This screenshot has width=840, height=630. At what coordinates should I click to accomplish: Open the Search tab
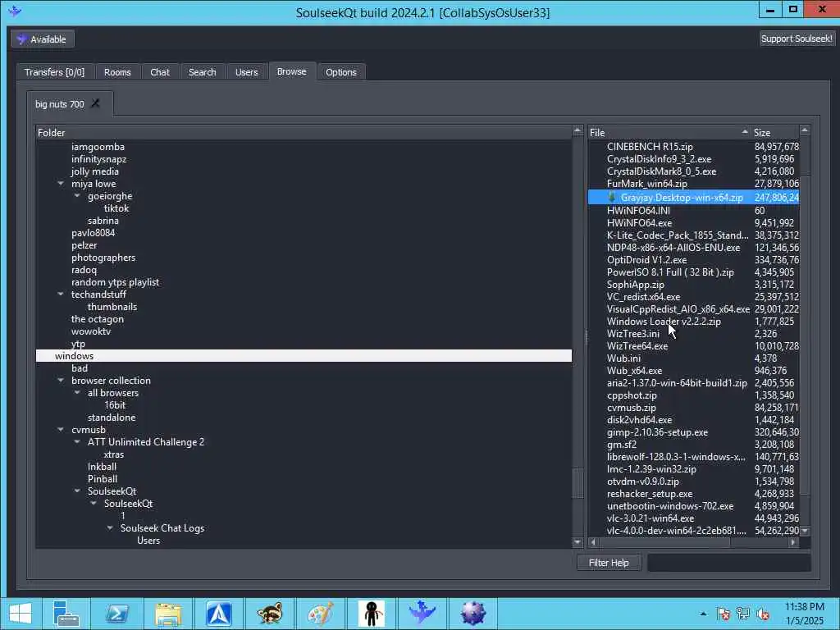[202, 72]
